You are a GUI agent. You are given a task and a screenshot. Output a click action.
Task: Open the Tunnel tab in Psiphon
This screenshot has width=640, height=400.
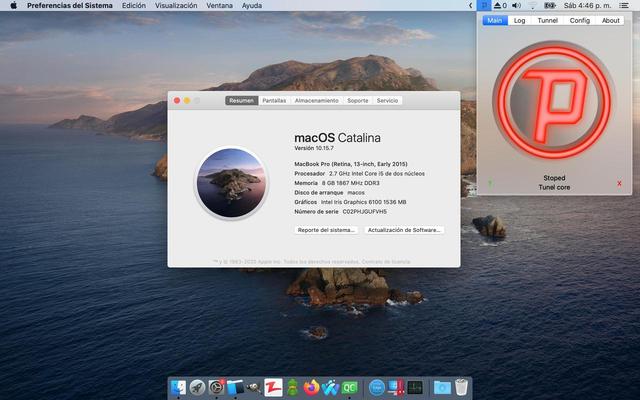point(547,20)
